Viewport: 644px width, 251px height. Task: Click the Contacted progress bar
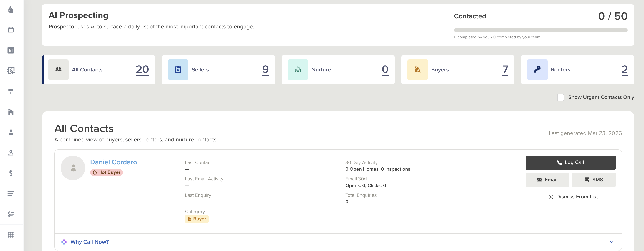point(541,30)
